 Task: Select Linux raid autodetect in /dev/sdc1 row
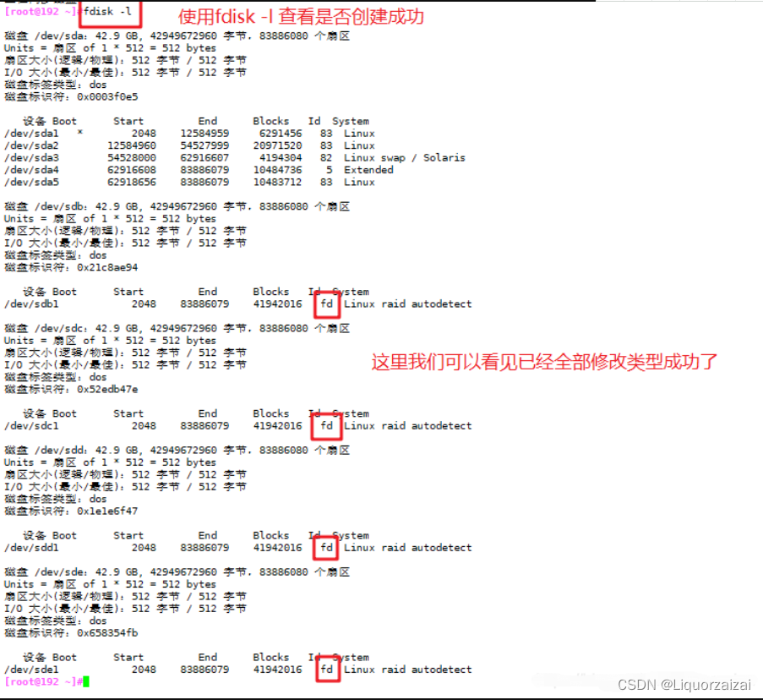(408, 426)
